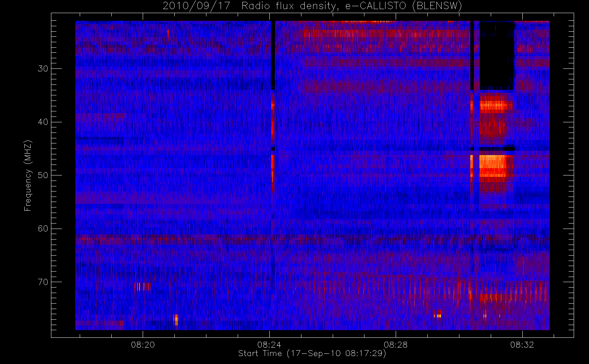
Task: Click the large black data gap near 08:31
Action: pos(497,56)
